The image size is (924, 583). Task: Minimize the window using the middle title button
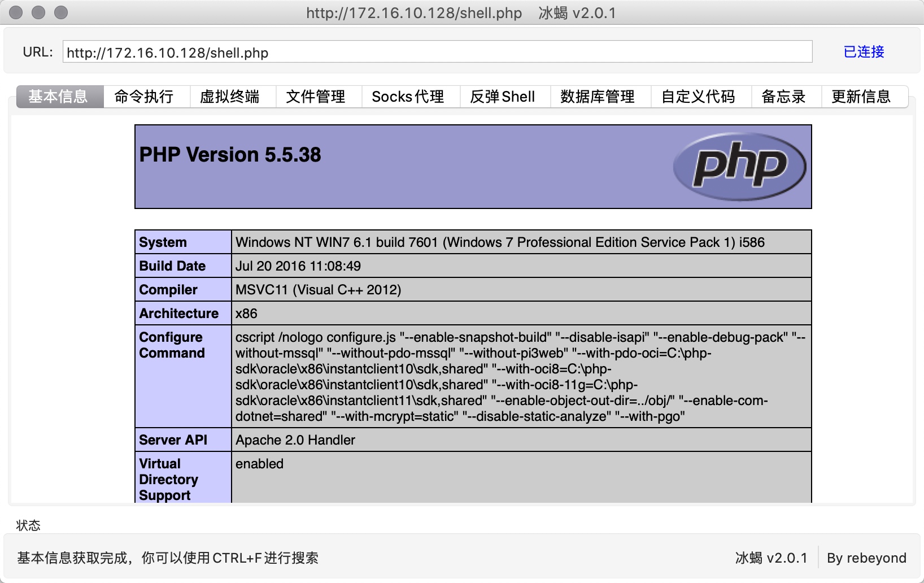(x=38, y=12)
